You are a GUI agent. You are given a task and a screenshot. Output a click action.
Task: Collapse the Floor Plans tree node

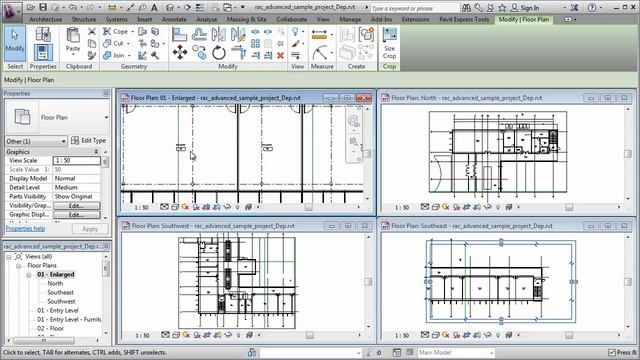pos(19,266)
